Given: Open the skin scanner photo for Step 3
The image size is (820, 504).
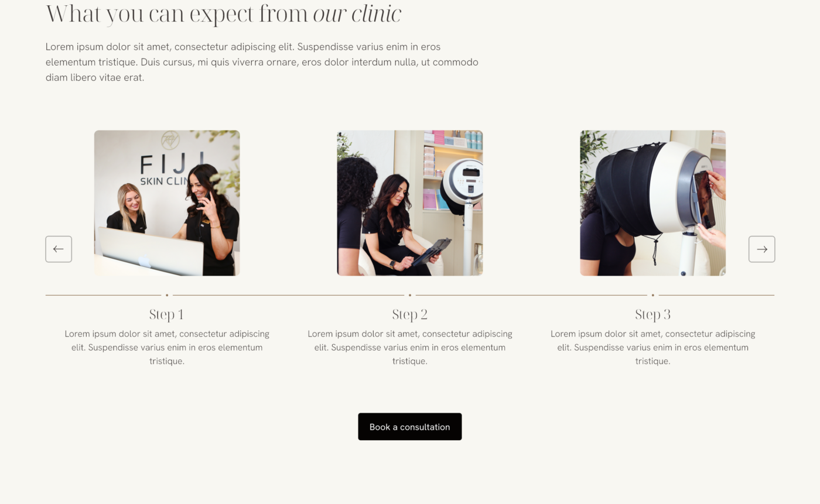Looking at the screenshot, I should (652, 203).
